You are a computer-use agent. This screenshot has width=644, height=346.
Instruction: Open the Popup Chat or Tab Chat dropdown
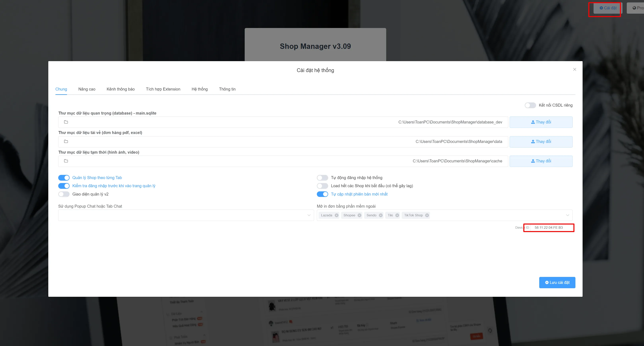186,215
